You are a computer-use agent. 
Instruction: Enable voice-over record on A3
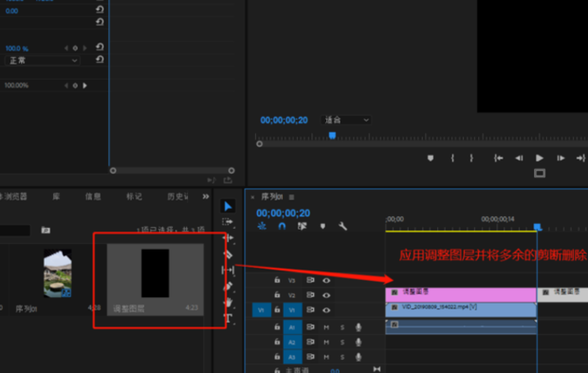[x=358, y=357]
